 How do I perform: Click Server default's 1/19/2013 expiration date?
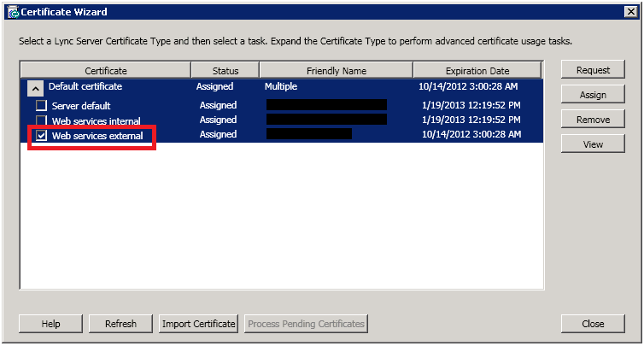[471, 105]
